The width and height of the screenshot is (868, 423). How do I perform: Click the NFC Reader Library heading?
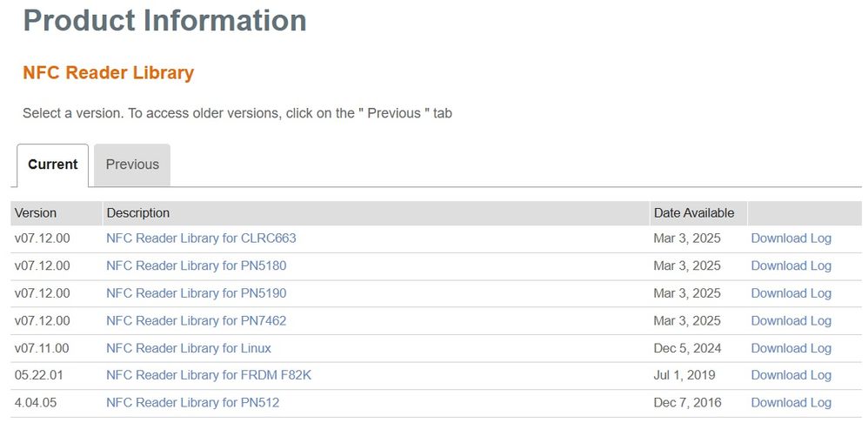click(x=108, y=73)
